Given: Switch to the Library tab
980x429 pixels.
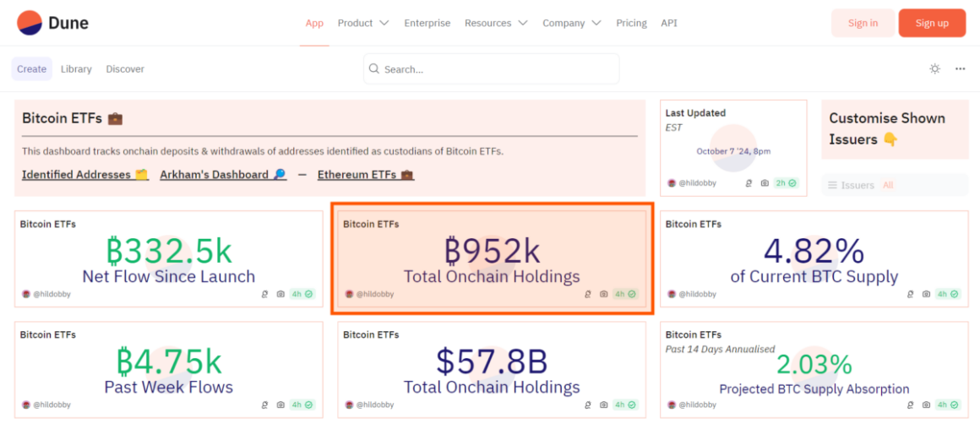Looking at the screenshot, I should 76,68.
